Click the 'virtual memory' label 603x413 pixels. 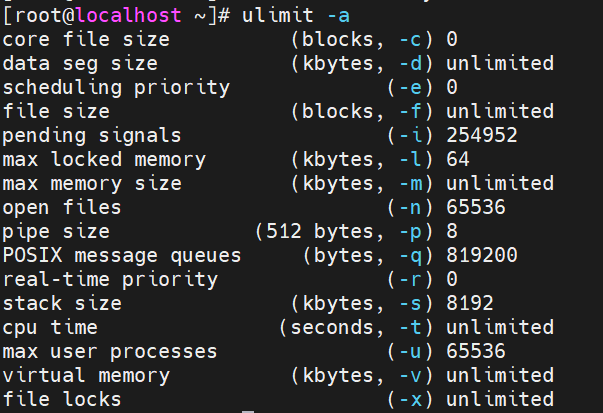click(x=86, y=375)
